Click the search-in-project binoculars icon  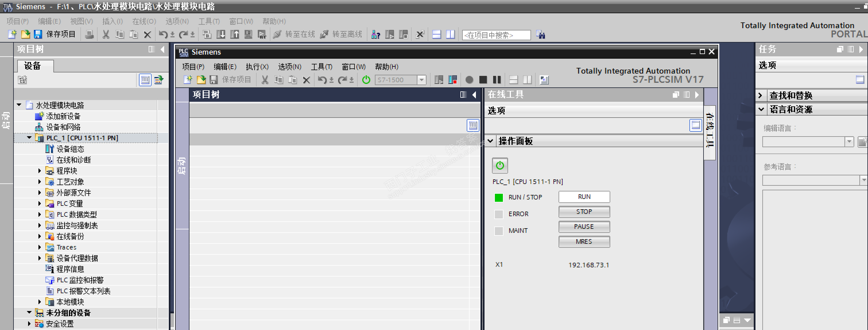540,35
